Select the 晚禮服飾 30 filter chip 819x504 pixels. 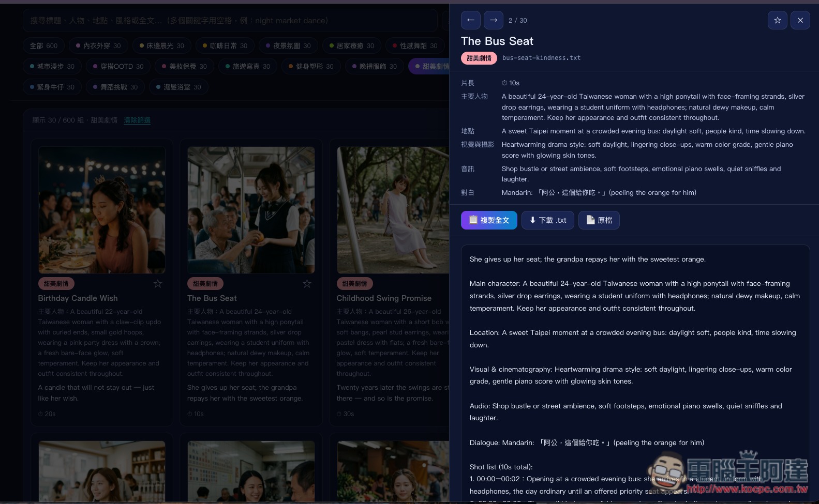click(375, 66)
